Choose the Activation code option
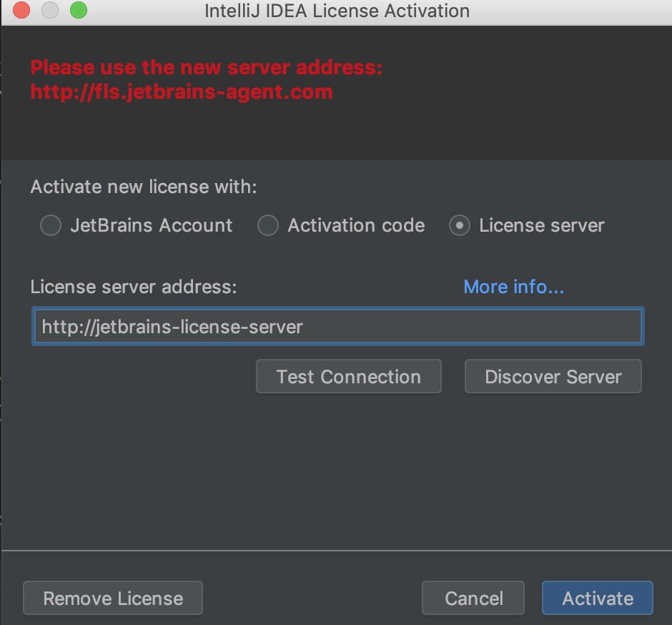Screen dimensions: 672x625 coord(267,226)
